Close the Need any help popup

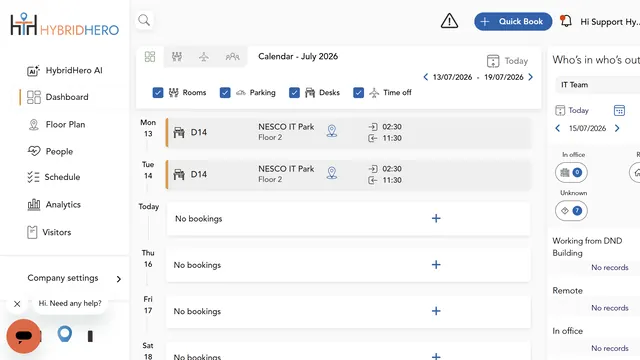pos(17,304)
